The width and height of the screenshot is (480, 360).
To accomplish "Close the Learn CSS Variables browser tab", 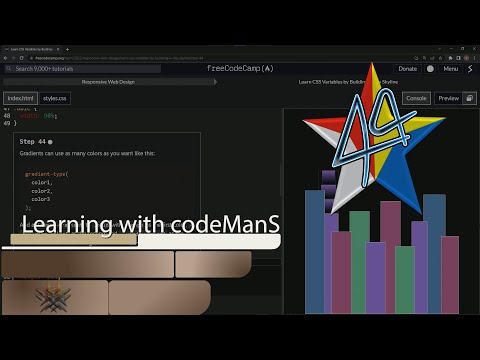I will [58, 49].
